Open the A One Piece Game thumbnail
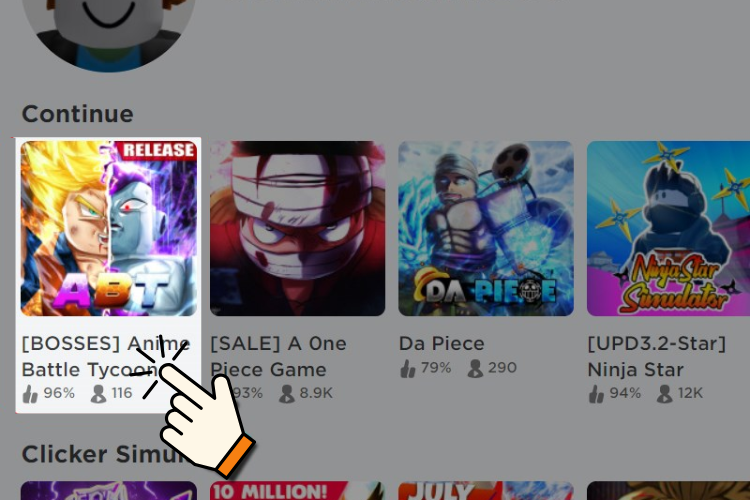Image resolution: width=750 pixels, height=500 pixels. click(298, 228)
